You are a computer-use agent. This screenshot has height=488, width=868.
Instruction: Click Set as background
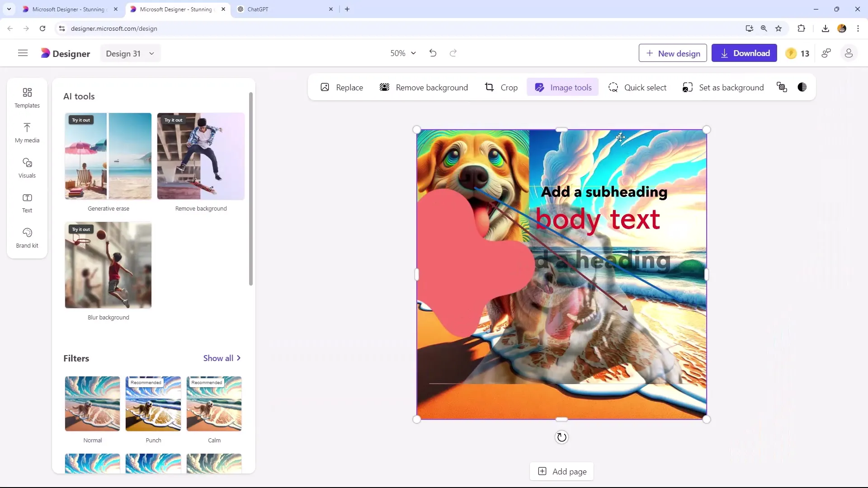pos(723,87)
